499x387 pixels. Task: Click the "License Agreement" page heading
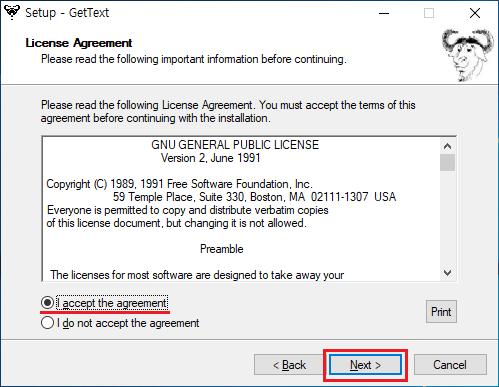[79, 43]
